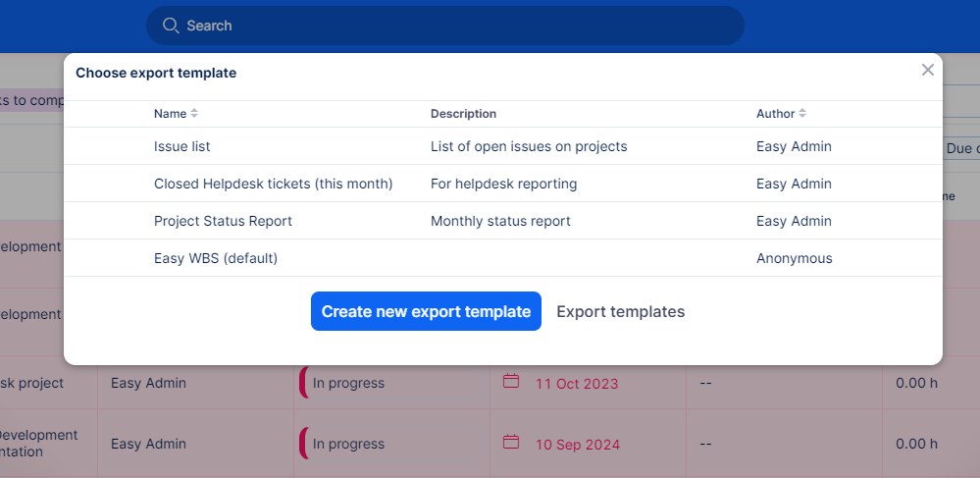Click In progress status in 10 Sep 2024 row
This screenshot has width=980, height=478.
coord(348,444)
